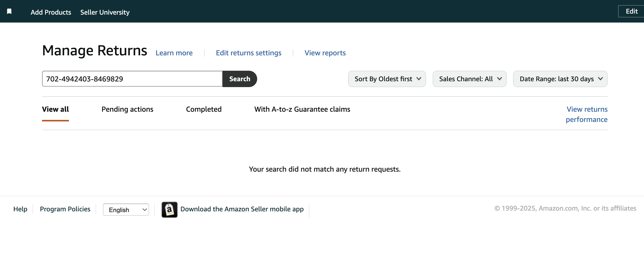This screenshot has height=270, width=644.
Task: Open the Learn more link
Action: (174, 53)
